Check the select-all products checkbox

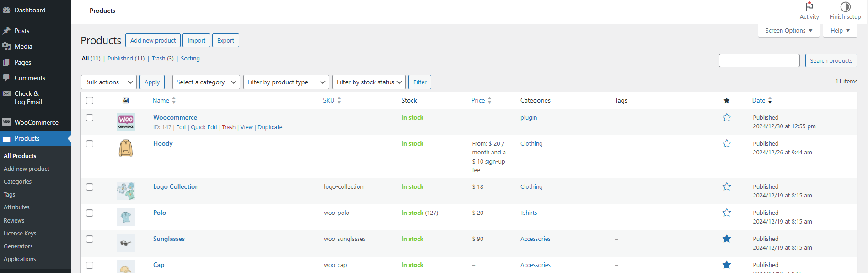tap(90, 100)
